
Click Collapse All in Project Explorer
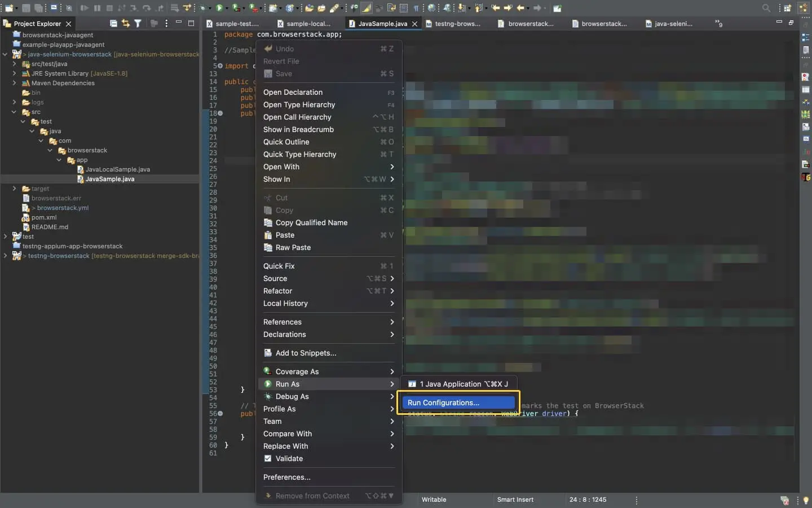pyautogui.click(x=113, y=24)
